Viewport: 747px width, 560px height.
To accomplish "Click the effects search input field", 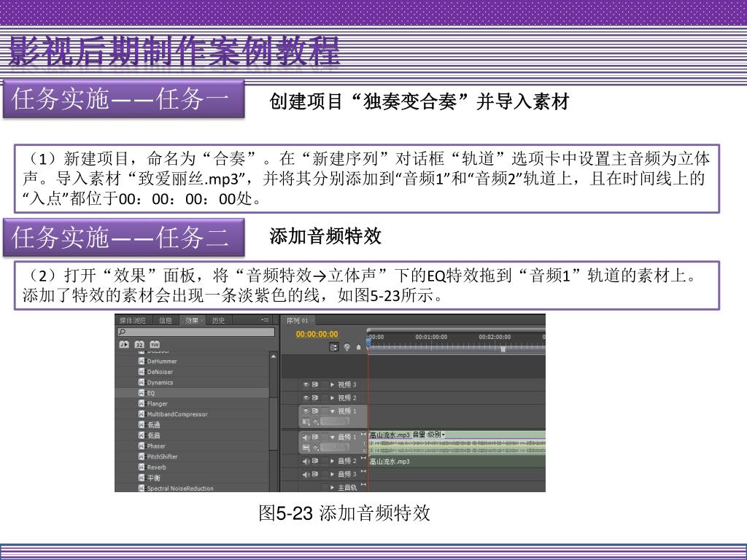I will pyautogui.click(x=196, y=332).
